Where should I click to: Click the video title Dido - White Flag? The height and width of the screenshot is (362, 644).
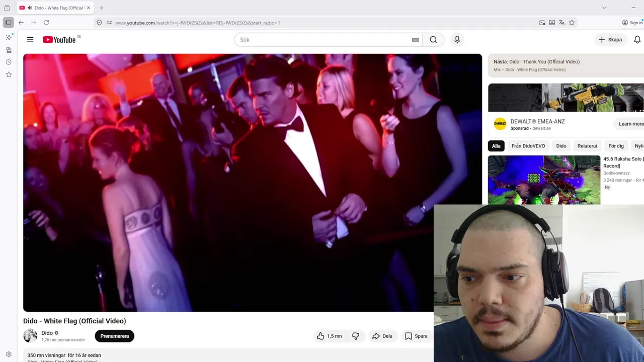tap(74, 321)
